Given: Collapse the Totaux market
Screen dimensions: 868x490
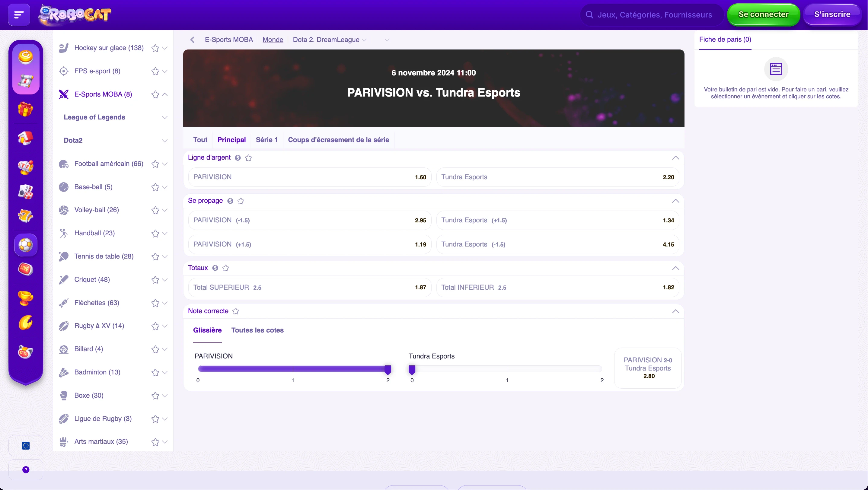Looking at the screenshot, I should pyautogui.click(x=675, y=268).
